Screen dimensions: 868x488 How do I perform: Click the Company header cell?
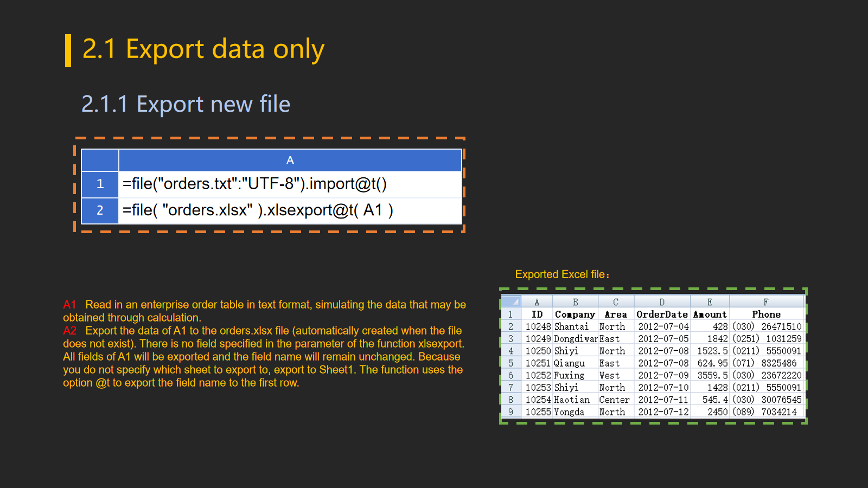[575, 314]
